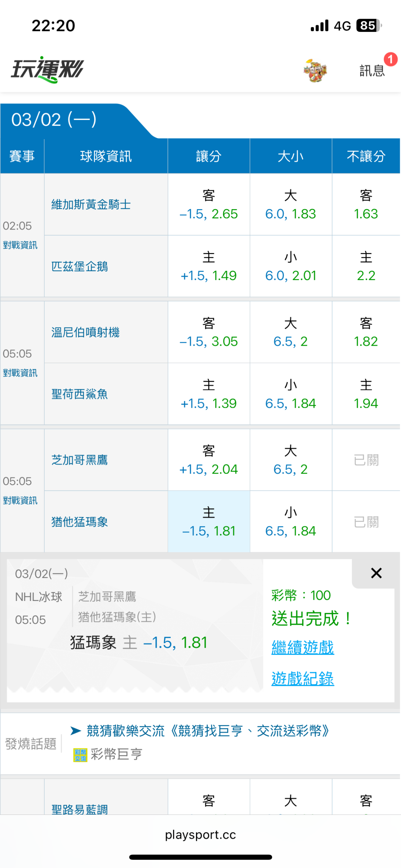Open 芝加哥黑鷹 team info link

tap(79, 460)
